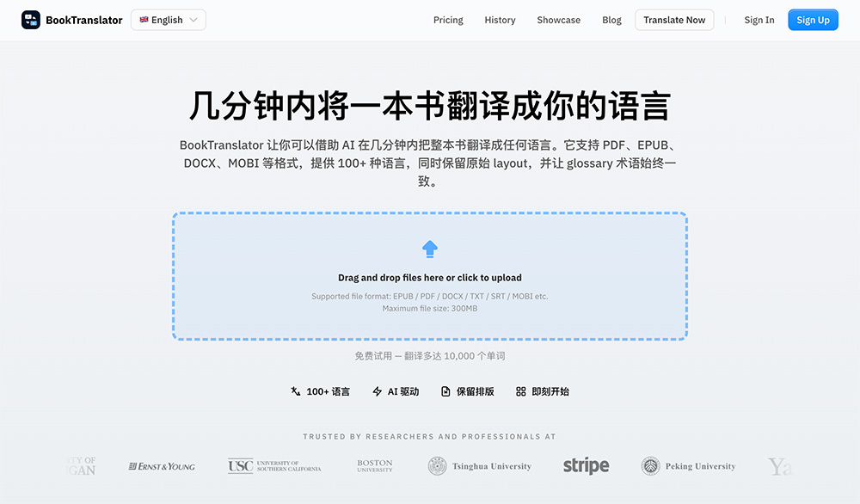Click the free trial 10,000 words text
The height and width of the screenshot is (504, 860).
(430, 356)
